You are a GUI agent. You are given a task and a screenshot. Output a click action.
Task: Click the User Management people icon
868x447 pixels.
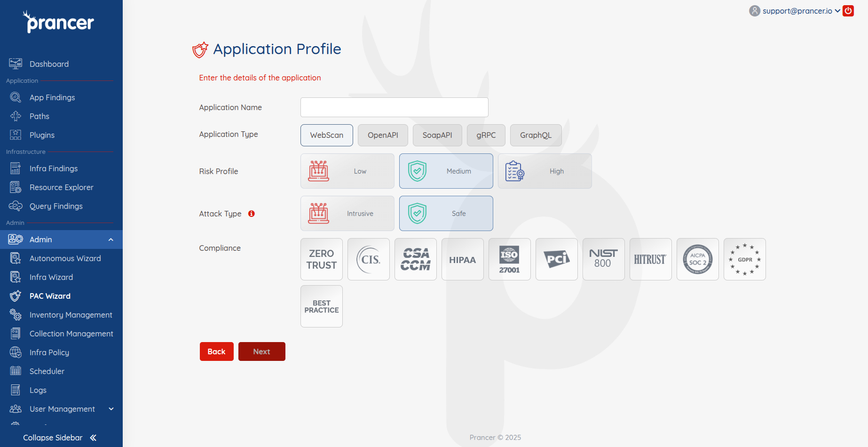[x=16, y=409]
